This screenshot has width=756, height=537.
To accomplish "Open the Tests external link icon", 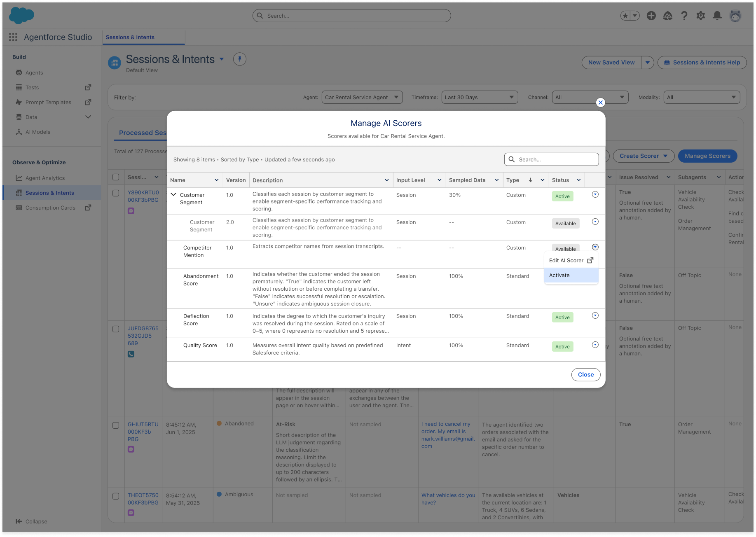I will tap(88, 87).
